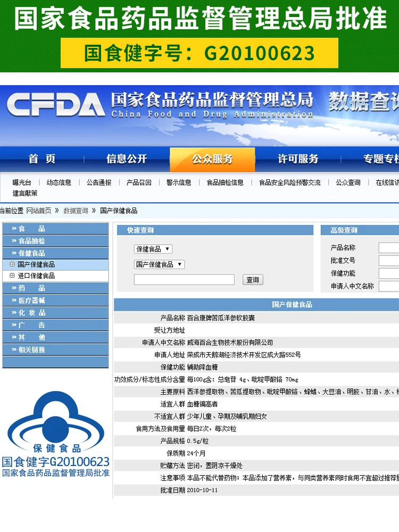Open the 公众查询 sub-menu link
The height and width of the screenshot is (532, 399).
pyautogui.click(x=348, y=182)
